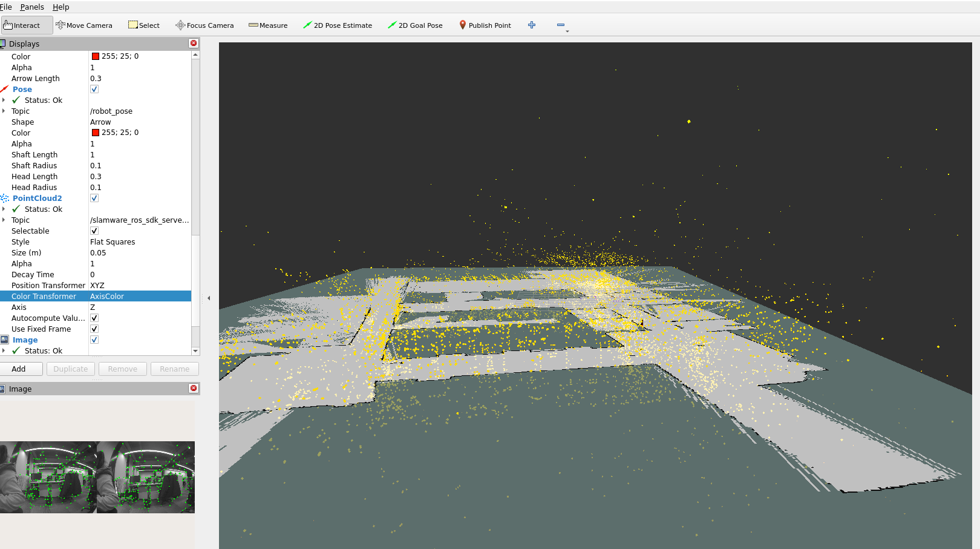Toggle visibility of the Pose display
The image size is (980, 549).
click(94, 89)
